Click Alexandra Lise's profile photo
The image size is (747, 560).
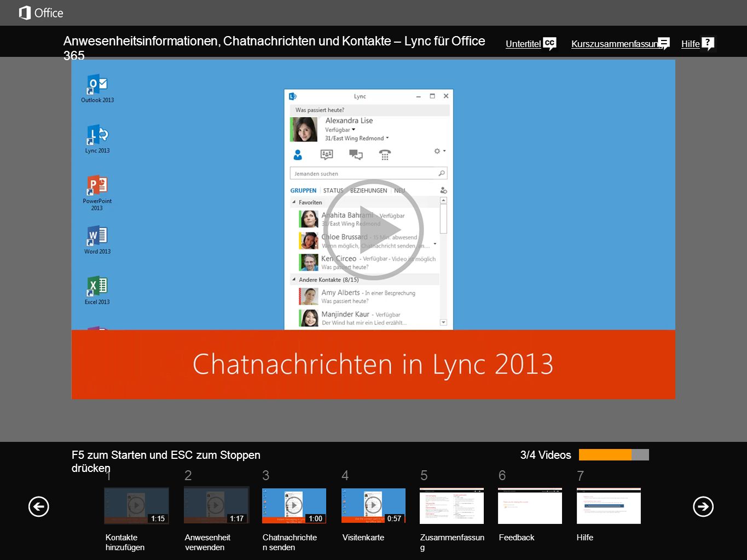(x=304, y=130)
